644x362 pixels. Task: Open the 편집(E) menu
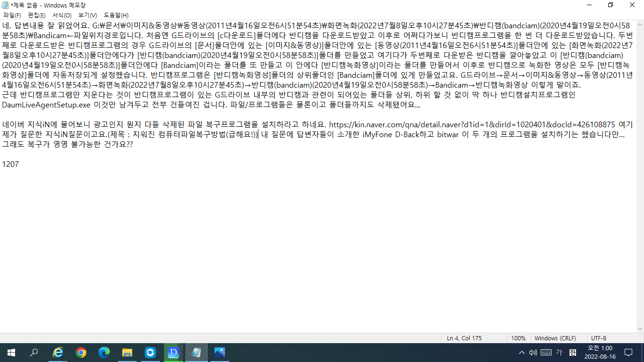[37, 16]
